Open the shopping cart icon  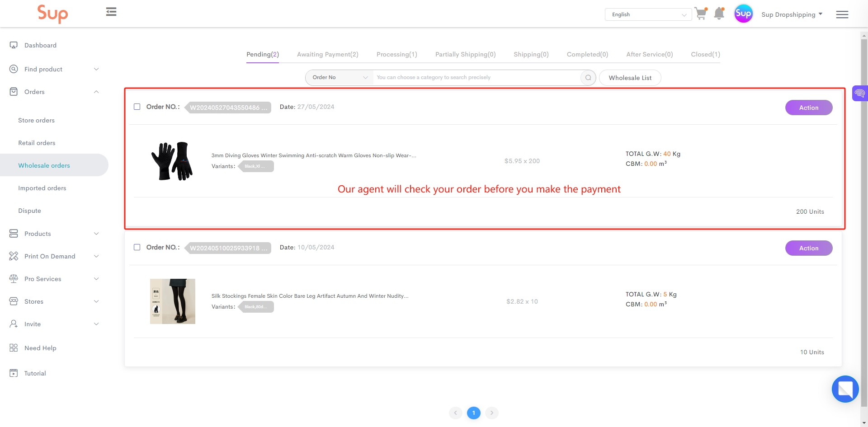(x=701, y=14)
